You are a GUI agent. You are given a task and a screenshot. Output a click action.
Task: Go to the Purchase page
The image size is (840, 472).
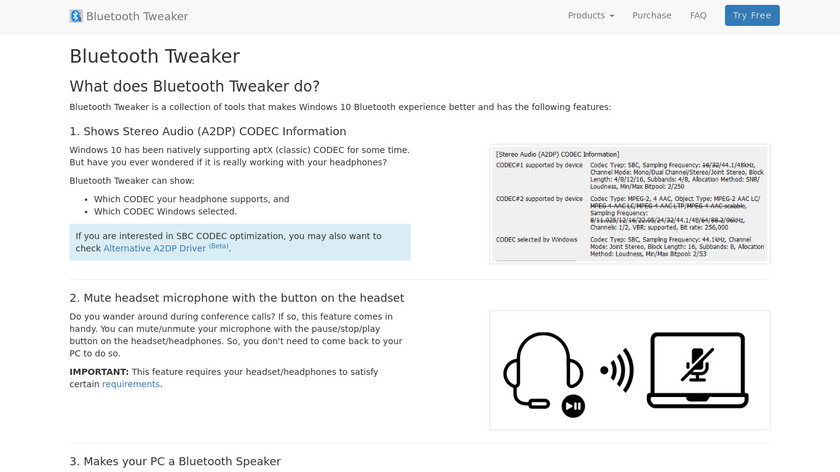[651, 16]
